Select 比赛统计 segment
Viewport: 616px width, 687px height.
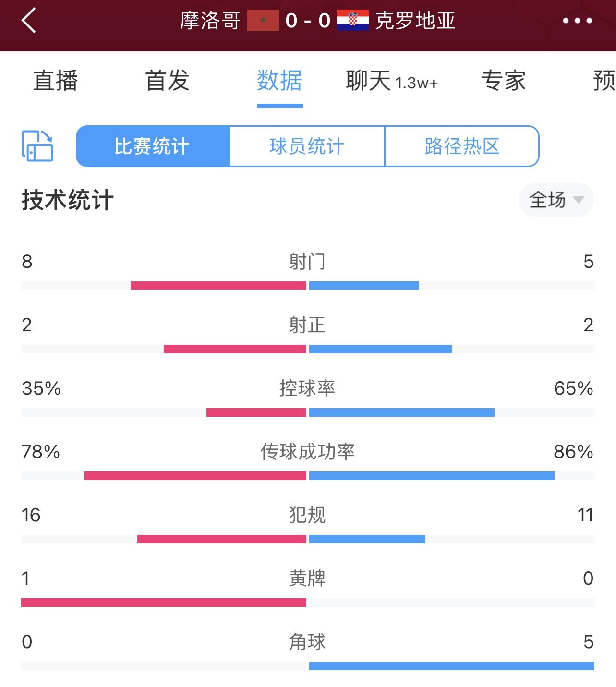click(153, 146)
